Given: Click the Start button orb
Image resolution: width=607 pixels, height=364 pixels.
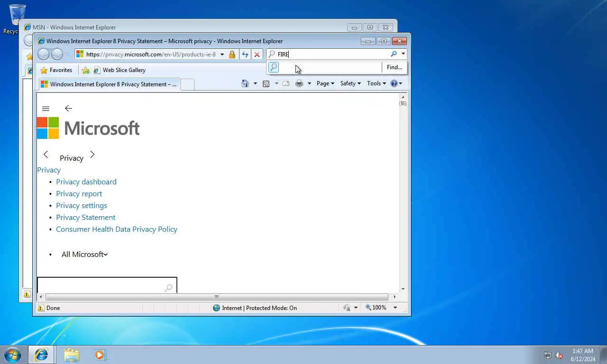Looking at the screenshot, I should click(x=12, y=355).
